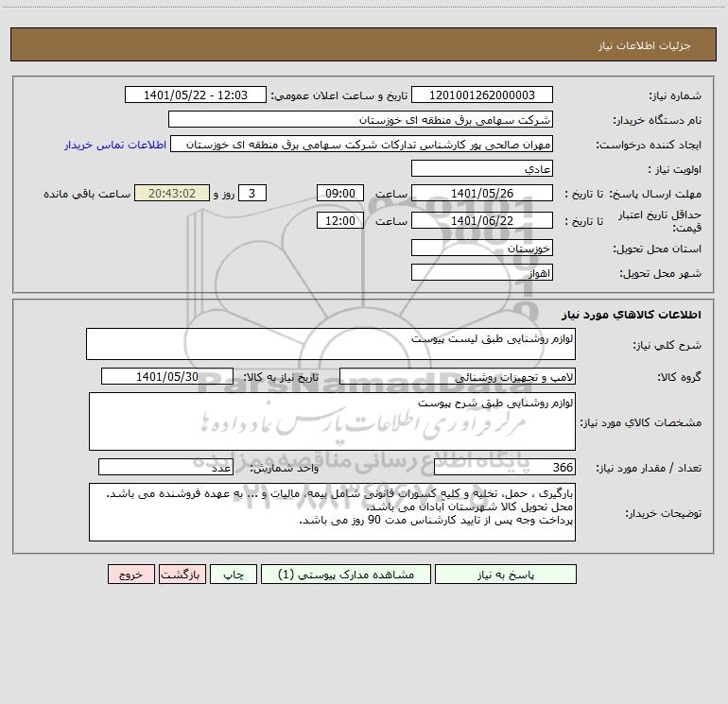Click delivery province field خوزستان
The width and height of the screenshot is (728, 704).
[482, 248]
